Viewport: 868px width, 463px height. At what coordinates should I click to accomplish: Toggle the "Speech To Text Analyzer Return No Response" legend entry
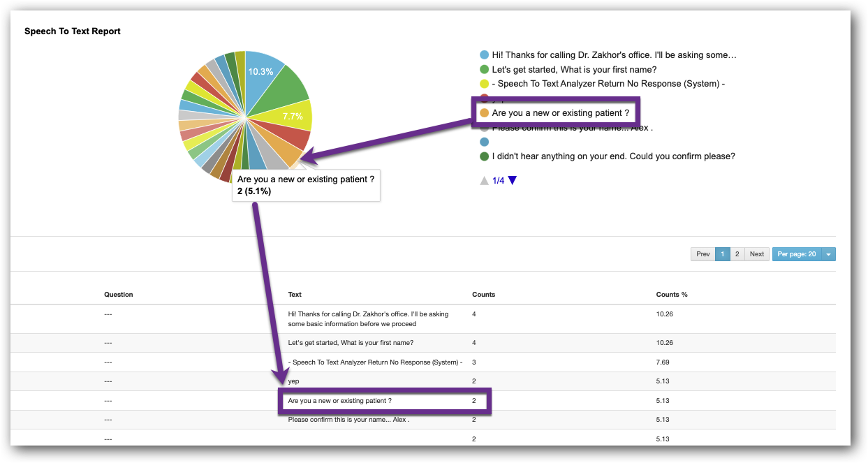[x=608, y=84]
